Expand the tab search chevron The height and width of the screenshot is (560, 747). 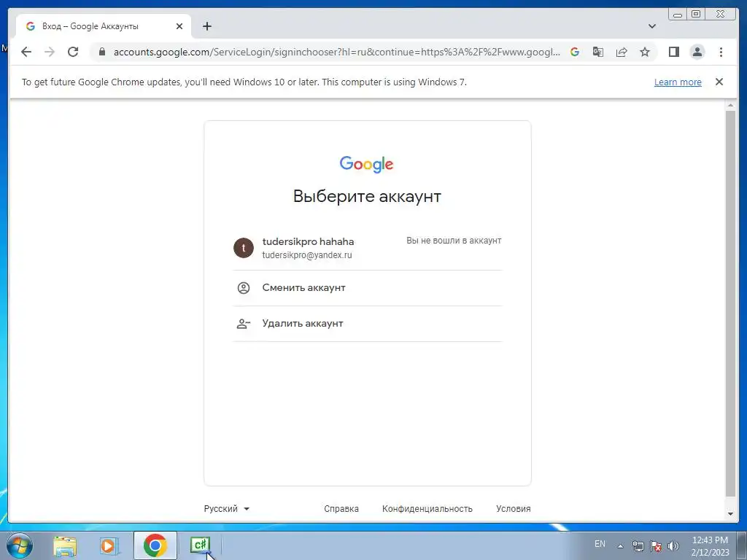click(652, 26)
